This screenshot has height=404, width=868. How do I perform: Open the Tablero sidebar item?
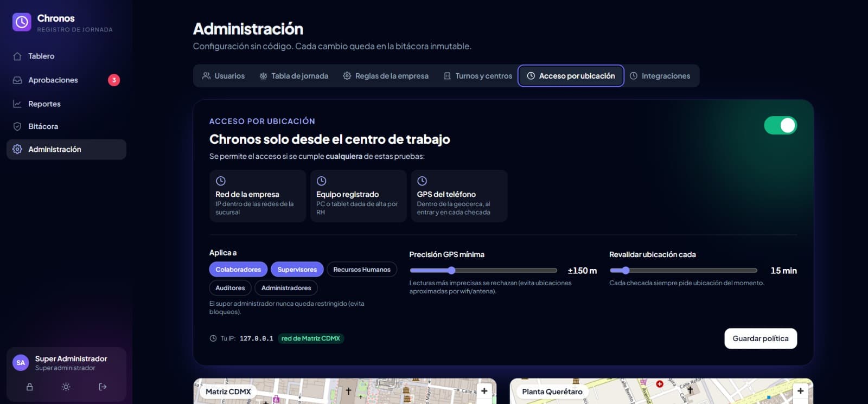[66, 56]
